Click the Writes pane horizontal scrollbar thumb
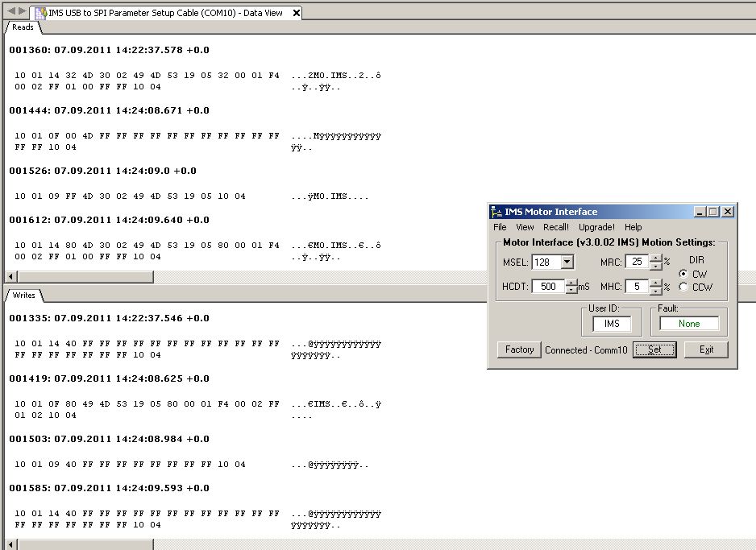The image size is (756, 550). pyautogui.click(x=85, y=544)
